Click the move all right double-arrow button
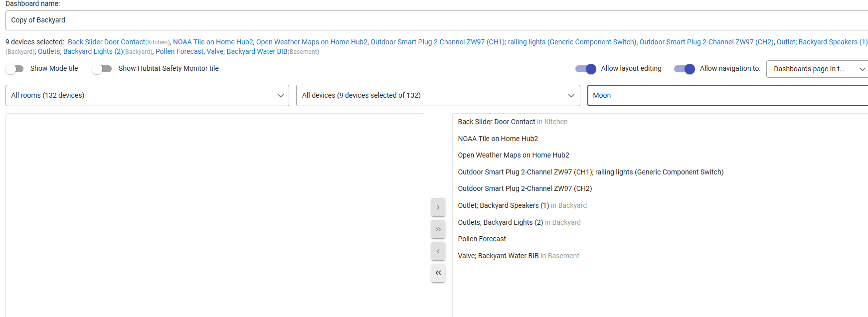Viewport: 868px width, 317px height. 438,229
